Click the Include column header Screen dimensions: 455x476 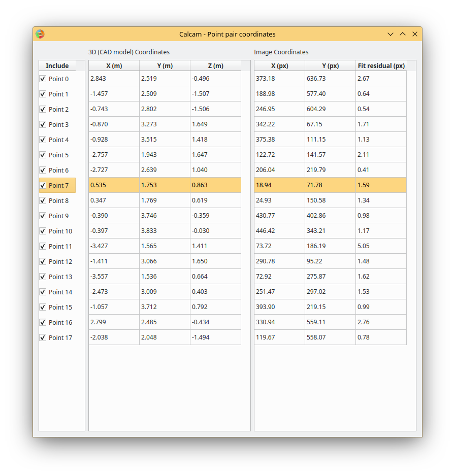click(x=59, y=65)
